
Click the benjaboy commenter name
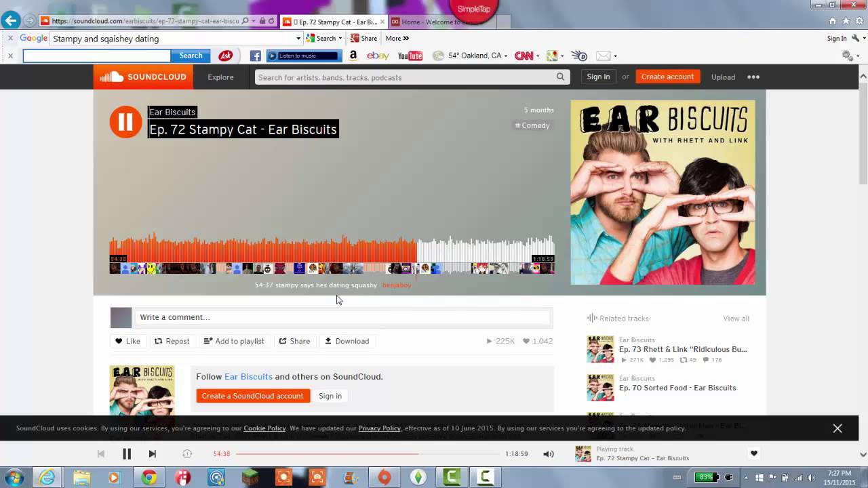click(397, 285)
